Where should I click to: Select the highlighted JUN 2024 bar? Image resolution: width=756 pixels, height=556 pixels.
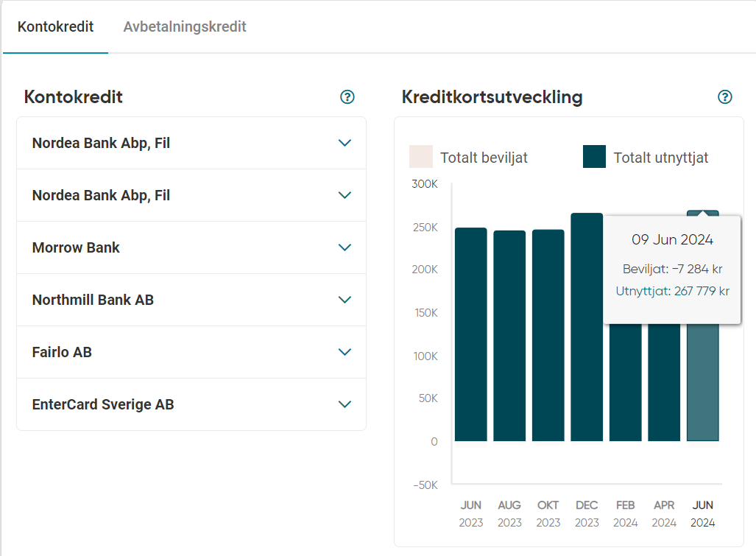pyautogui.click(x=702, y=383)
